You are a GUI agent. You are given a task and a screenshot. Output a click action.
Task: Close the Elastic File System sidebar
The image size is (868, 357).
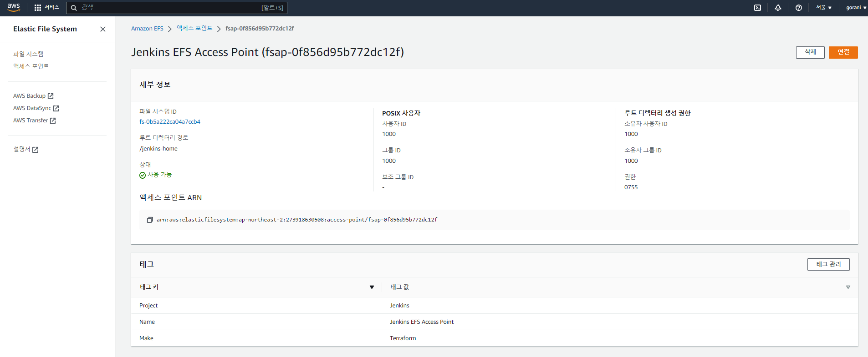pyautogui.click(x=103, y=29)
